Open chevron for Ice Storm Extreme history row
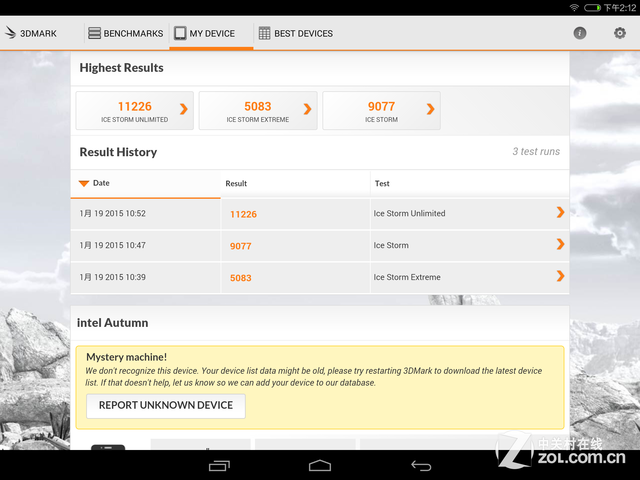This screenshot has width=640, height=480. (x=560, y=276)
